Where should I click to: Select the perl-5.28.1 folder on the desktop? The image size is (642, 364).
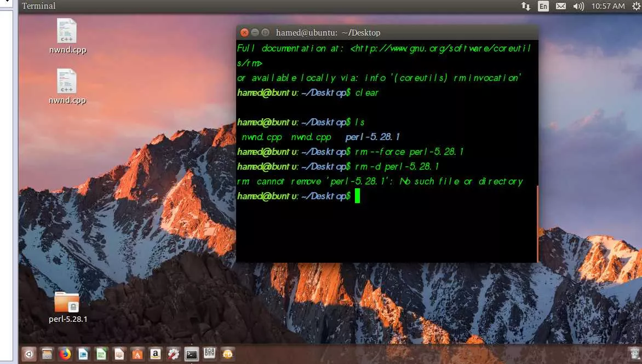[x=68, y=308]
